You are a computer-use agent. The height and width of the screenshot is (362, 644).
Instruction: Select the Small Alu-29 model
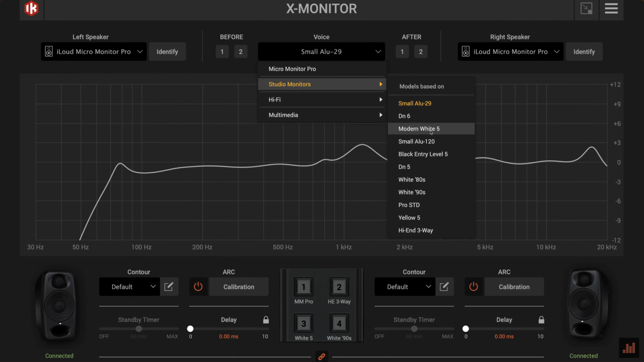point(431,103)
